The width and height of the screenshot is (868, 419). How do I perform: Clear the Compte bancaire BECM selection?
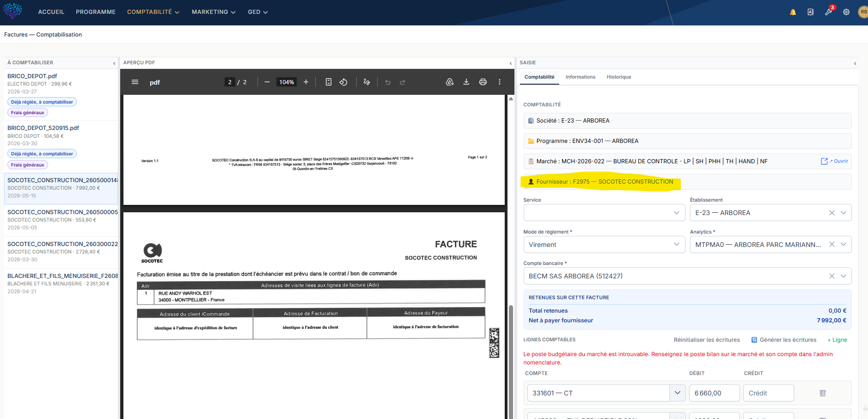832,276
